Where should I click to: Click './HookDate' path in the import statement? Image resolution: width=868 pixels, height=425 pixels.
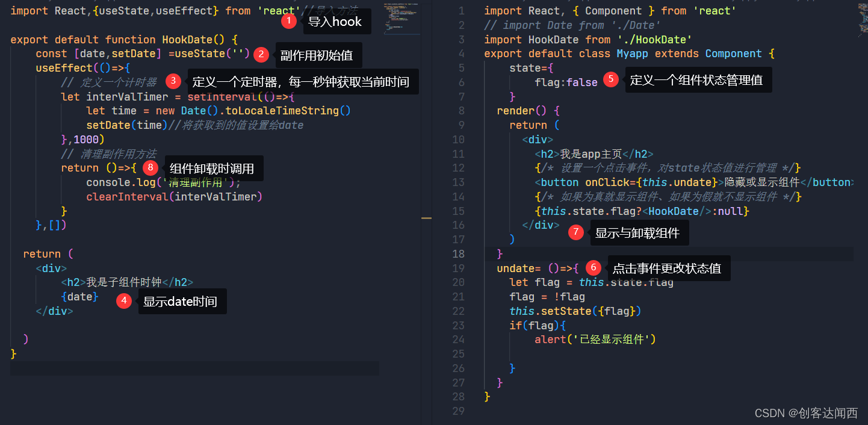pyautogui.click(x=654, y=40)
